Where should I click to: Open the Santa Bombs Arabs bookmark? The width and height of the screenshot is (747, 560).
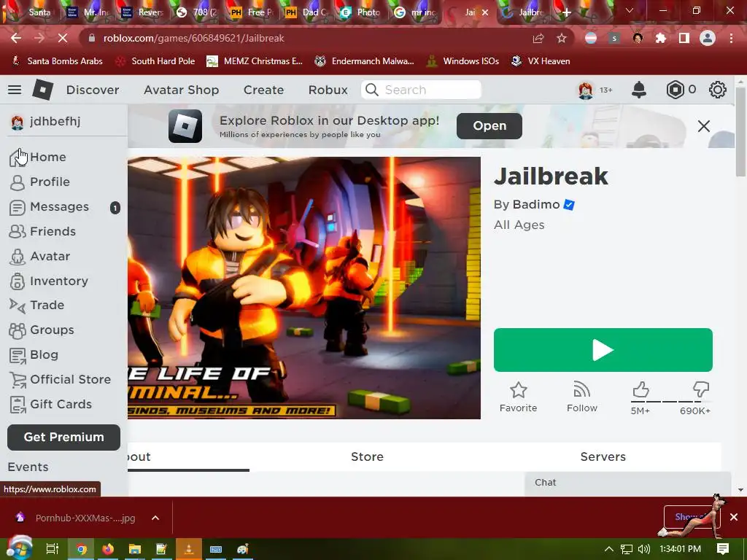(x=57, y=61)
